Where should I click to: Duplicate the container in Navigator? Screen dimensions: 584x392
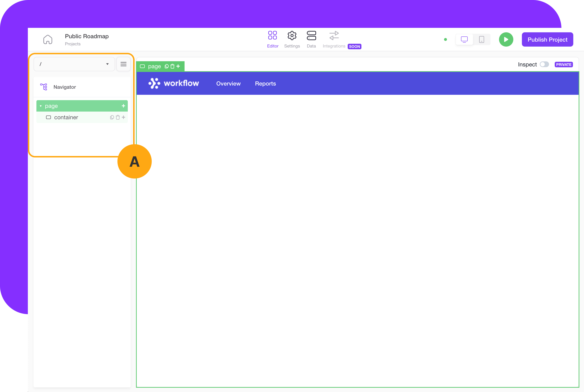click(112, 117)
